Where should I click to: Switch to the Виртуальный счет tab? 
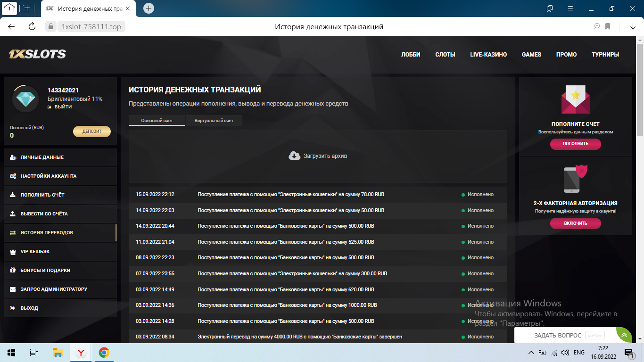(214, 121)
